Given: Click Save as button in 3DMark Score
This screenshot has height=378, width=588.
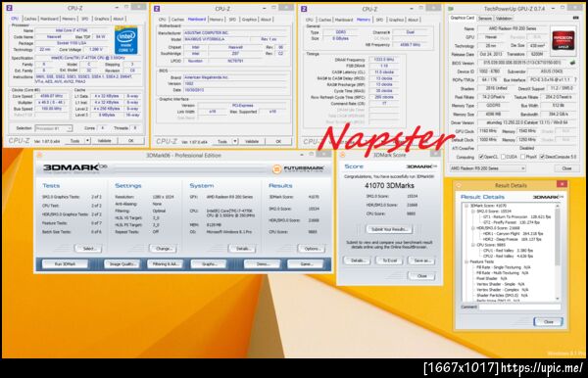Looking at the screenshot, I should [x=421, y=260].
